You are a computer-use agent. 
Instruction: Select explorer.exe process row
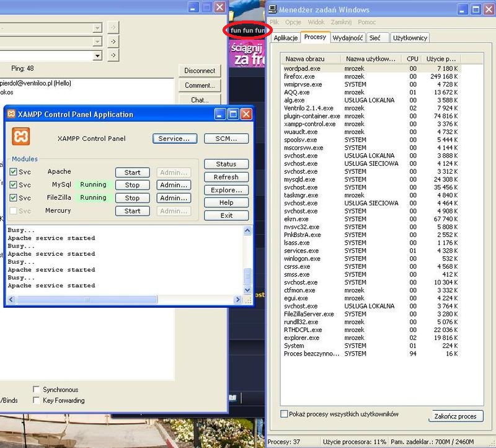click(x=371, y=338)
